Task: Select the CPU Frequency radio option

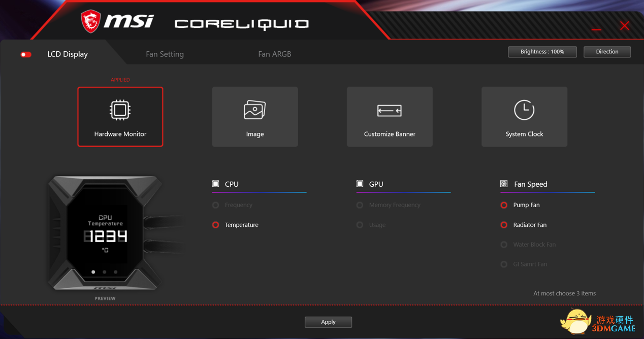Action: click(216, 205)
